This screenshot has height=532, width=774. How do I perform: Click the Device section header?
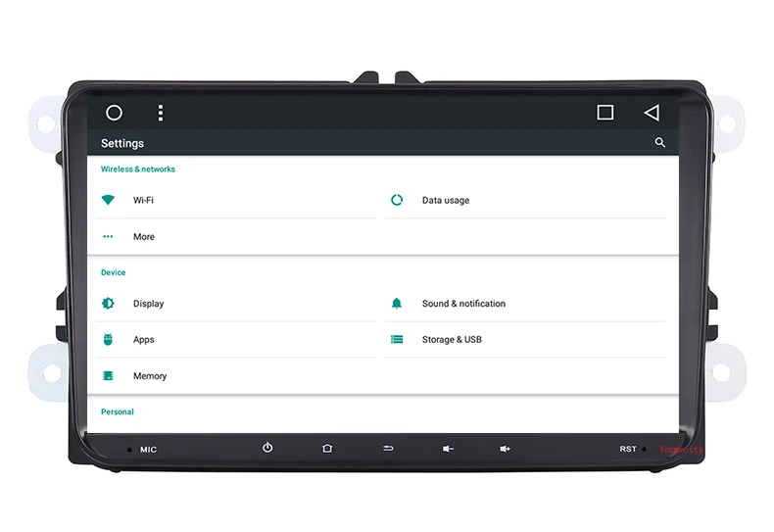point(113,272)
